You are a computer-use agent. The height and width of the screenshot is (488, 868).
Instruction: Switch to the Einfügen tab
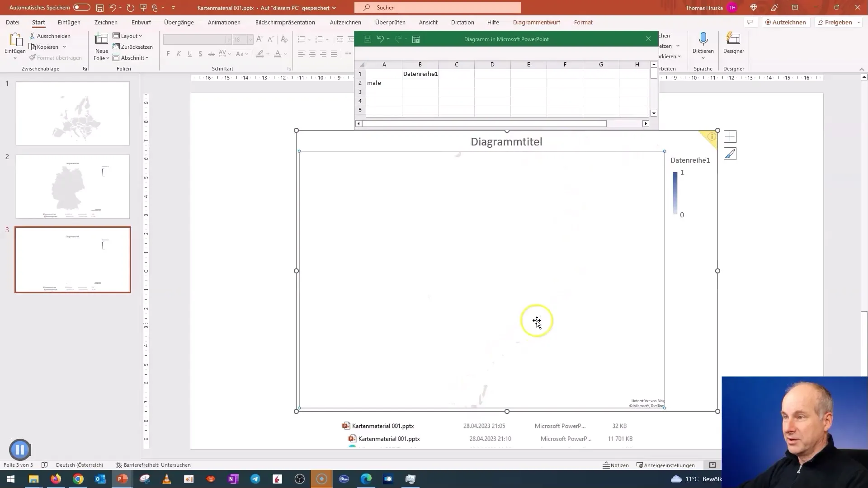[x=69, y=22]
